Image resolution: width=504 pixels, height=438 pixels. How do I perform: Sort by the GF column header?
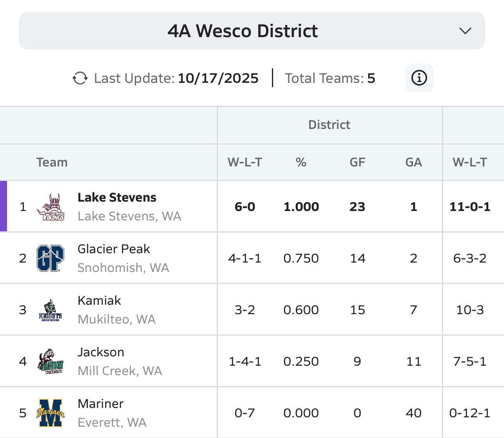(x=357, y=163)
